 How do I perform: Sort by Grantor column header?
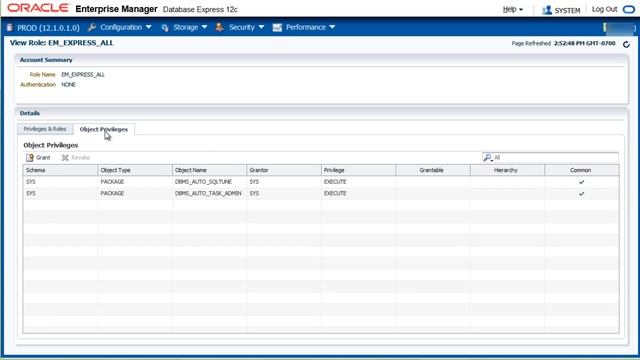(x=284, y=170)
